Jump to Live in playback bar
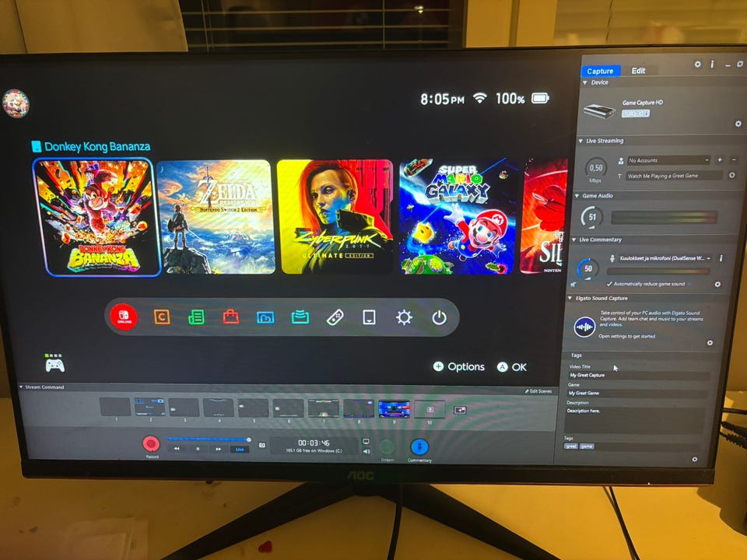The image size is (747, 560). tap(239, 449)
